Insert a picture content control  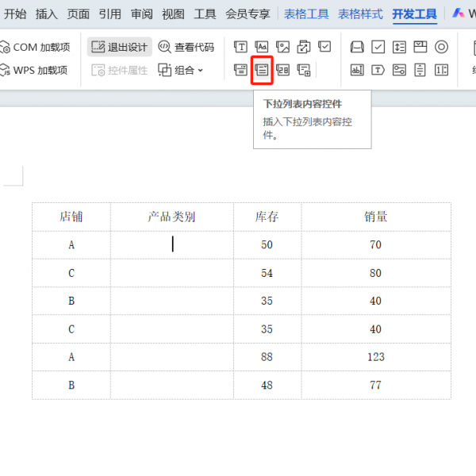pos(282,48)
